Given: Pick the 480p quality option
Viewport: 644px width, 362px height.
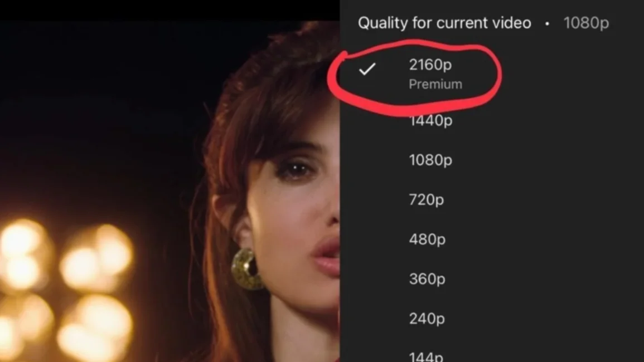Looking at the screenshot, I should (427, 239).
